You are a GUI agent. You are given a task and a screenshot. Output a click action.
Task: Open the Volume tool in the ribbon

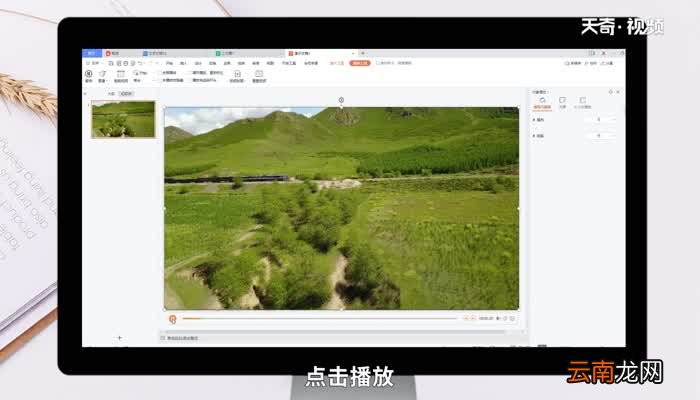pyautogui.click(x=102, y=76)
